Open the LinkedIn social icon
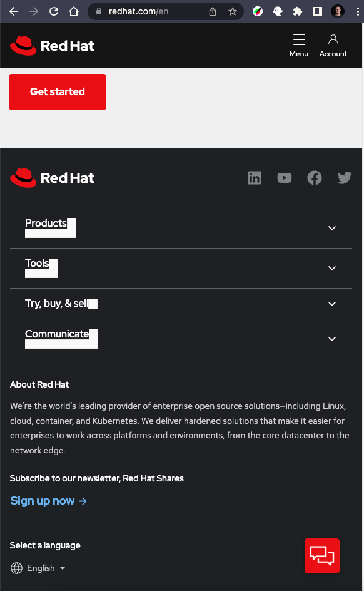Viewport: 364px width, 591px height. (x=255, y=178)
